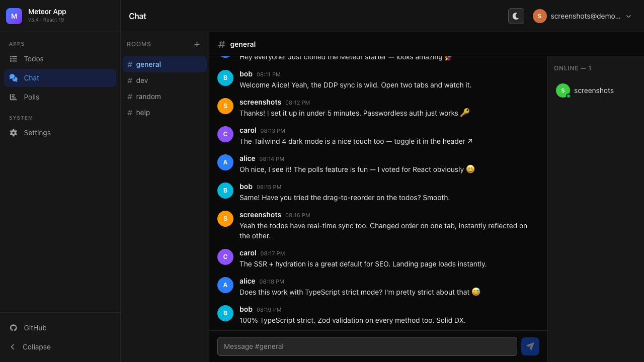The height and width of the screenshot is (362, 644).
Task: Toggle dark mode with the moon icon
Action: pos(516,16)
